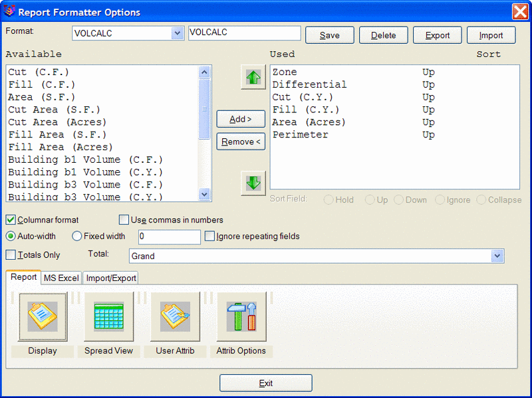
Task: Close the Report Formatter Options window
Action: pos(520,12)
